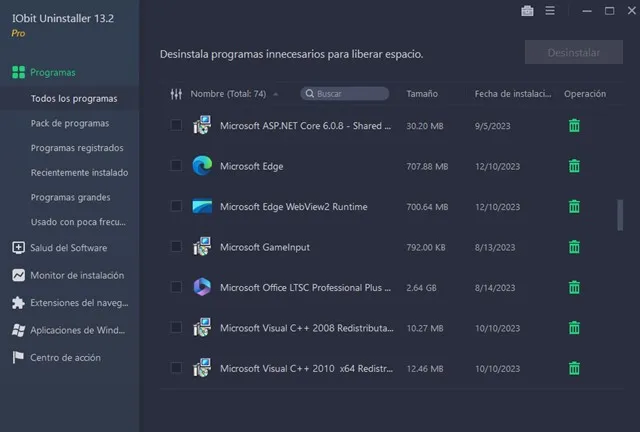The image size is (640, 432).
Task: Click the Visual C++ 2010 installer icon
Action: point(202,368)
